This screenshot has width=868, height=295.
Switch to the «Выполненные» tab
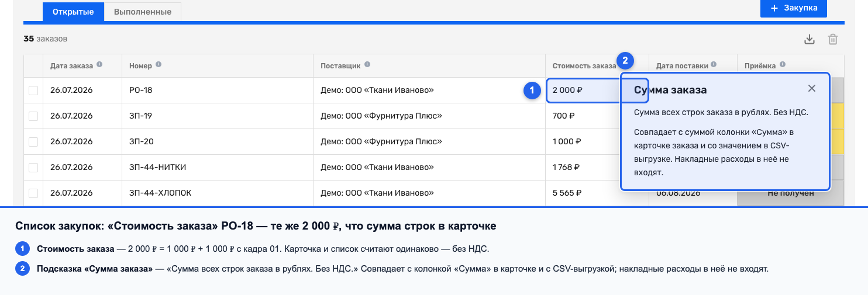pyautogui.click(x=143, y=12)
